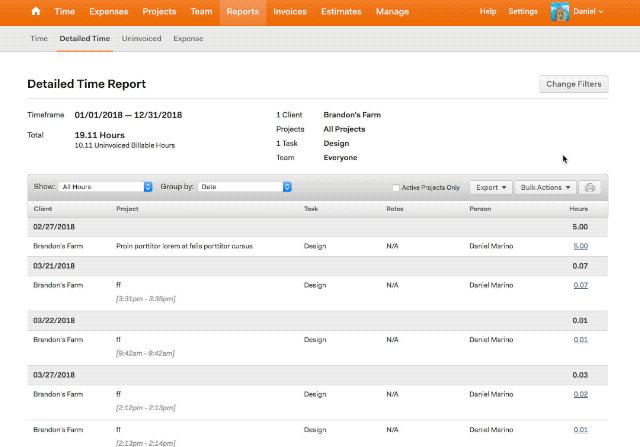
Task: Open the Estimates menu
Action: pyautogui.click(x=341, y=11)
